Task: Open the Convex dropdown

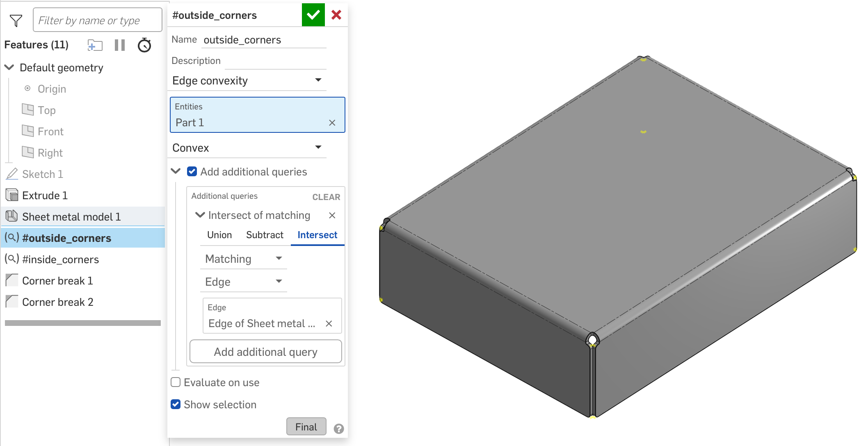Action: coord(247,148)
